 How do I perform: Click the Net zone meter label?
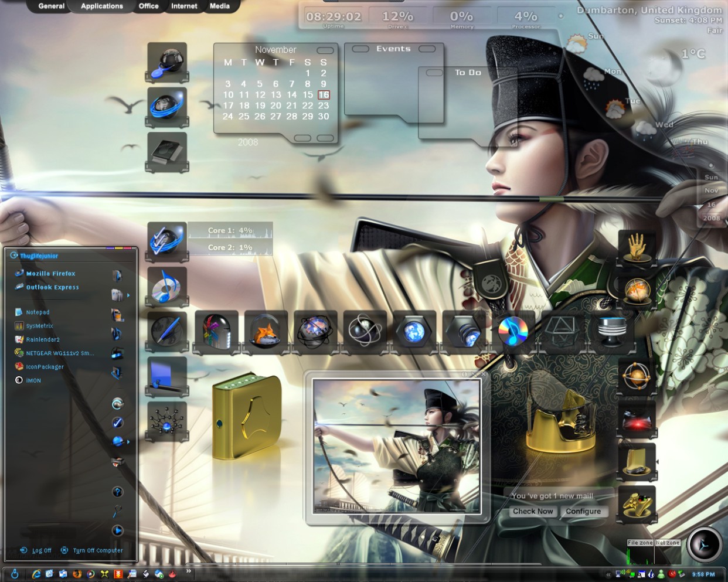point(668,543)
